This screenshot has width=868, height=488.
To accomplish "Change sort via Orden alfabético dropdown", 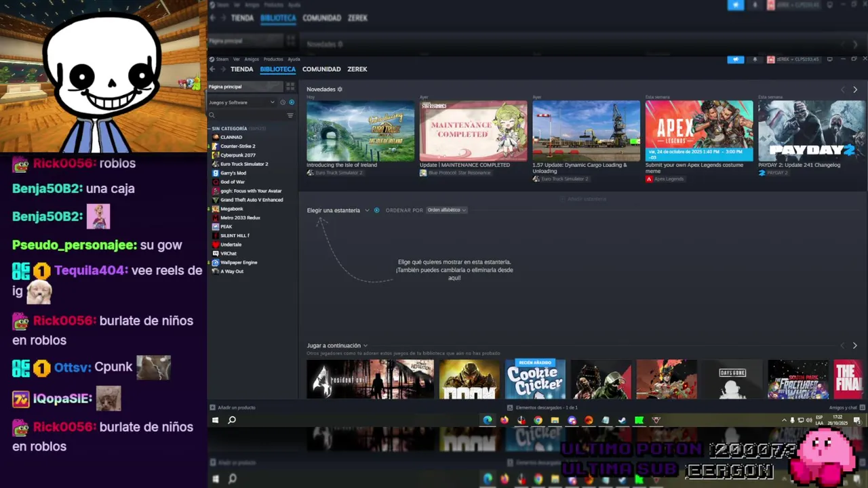I will point(446,210).
